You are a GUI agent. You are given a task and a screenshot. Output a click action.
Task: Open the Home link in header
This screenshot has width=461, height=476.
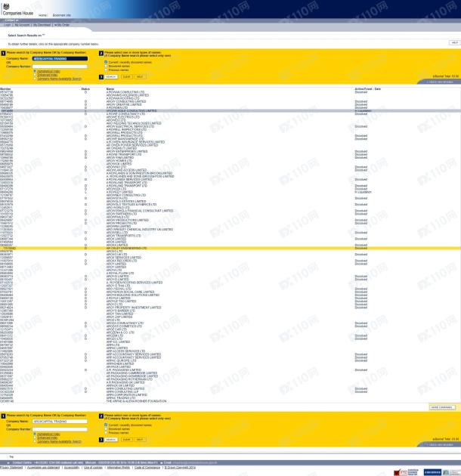tap(43, 15)
